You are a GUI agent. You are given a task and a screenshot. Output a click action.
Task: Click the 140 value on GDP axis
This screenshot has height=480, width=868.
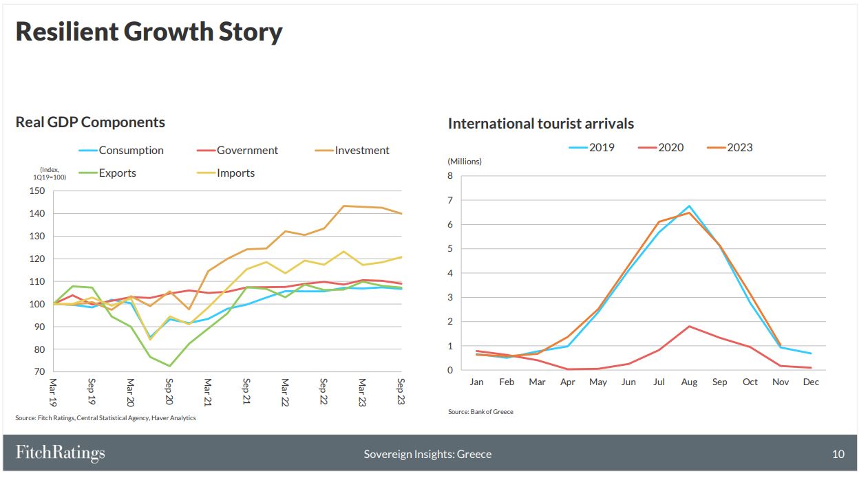coord(37,214)
